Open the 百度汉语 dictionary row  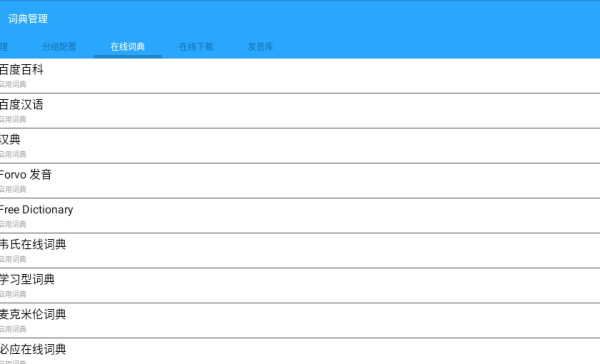[x=300, y=111]
